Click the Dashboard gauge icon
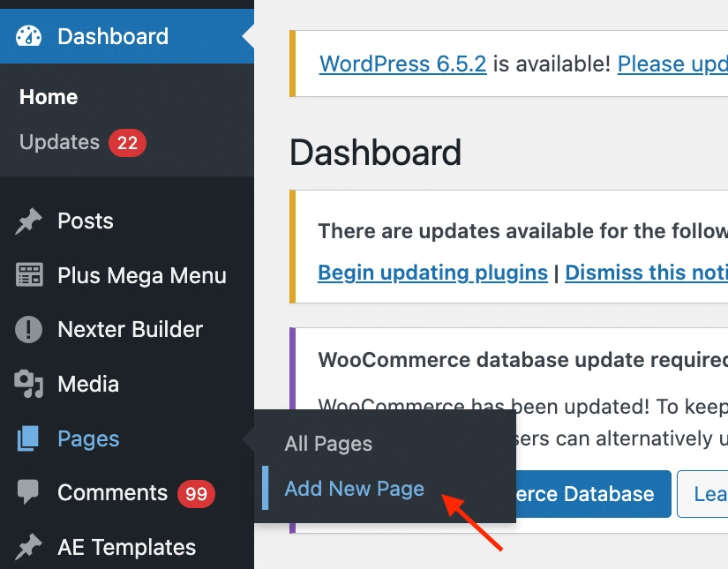This screenshot has width=728, height=569. coord(29,36)
